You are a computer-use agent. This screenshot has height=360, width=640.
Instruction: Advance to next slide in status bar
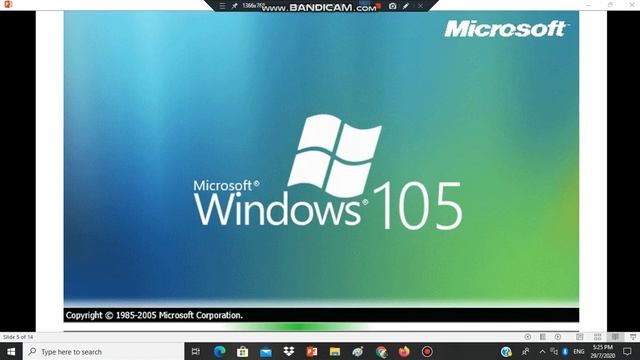click(x=558, y=337)
